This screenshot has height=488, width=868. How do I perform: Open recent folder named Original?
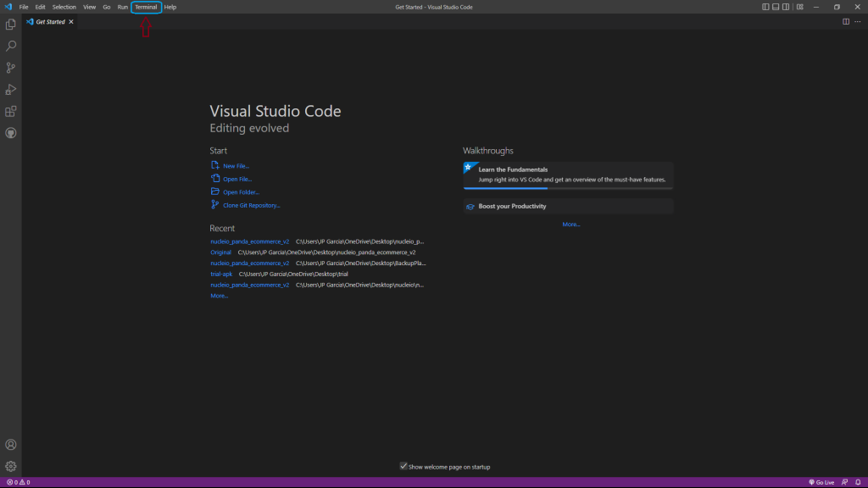click(x=221, y=252)
